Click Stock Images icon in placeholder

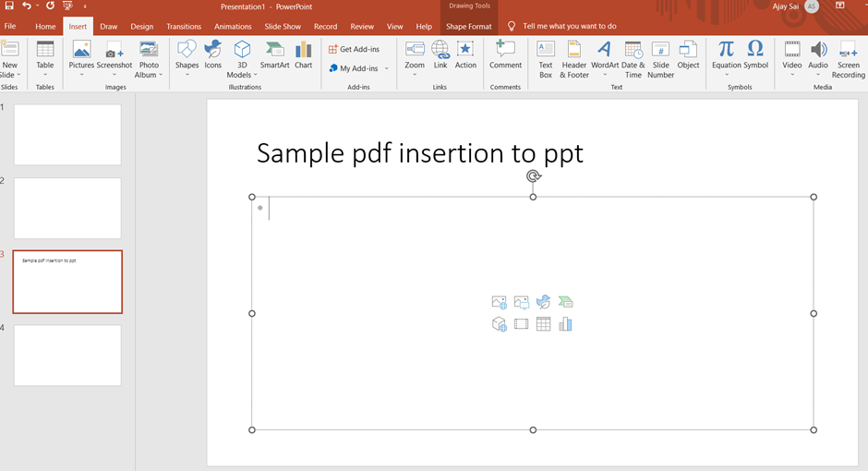(x=521, y=302)
